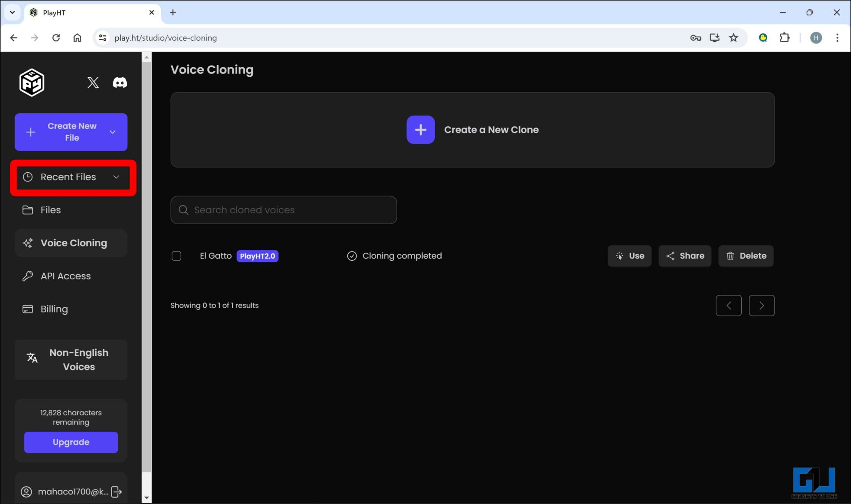Bookmark this page with star icon
The width and height of the screenshot is (851, 504).
point(733,38)
